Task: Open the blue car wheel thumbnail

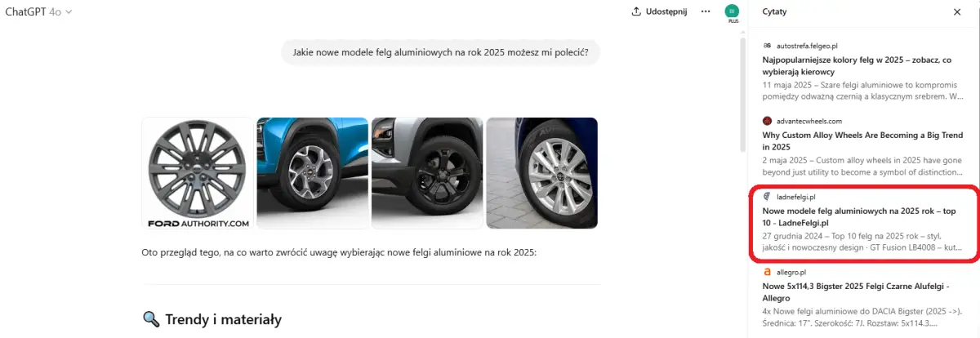Action: [313, 174]
